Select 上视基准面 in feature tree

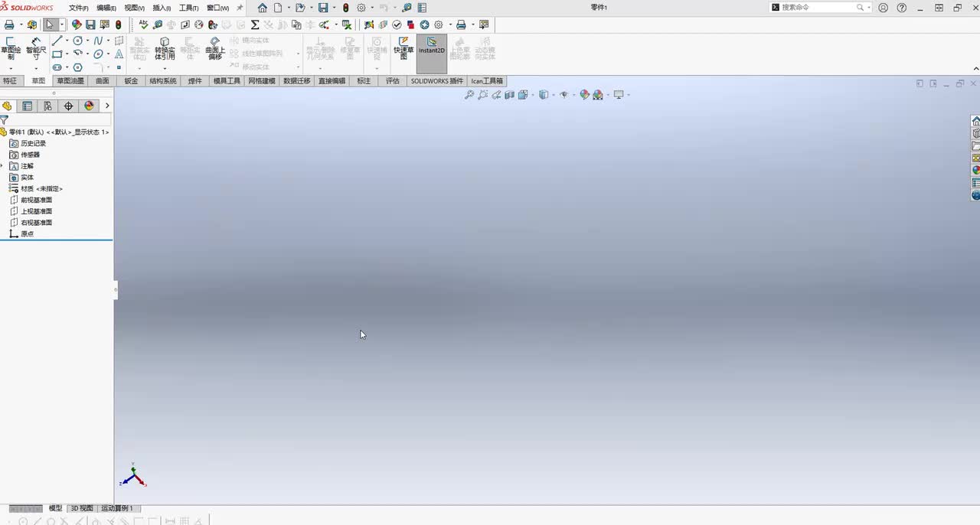click(x=31, y=211)
